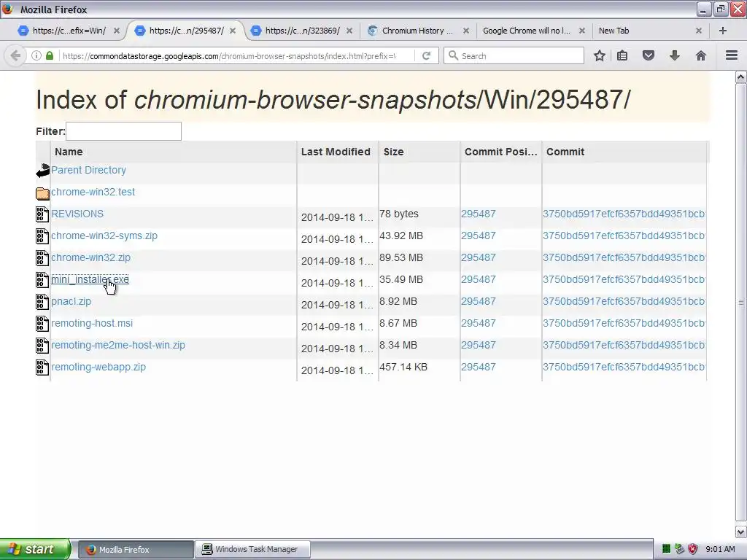
Task: Close the Chromium History tab
Action: 466,31
